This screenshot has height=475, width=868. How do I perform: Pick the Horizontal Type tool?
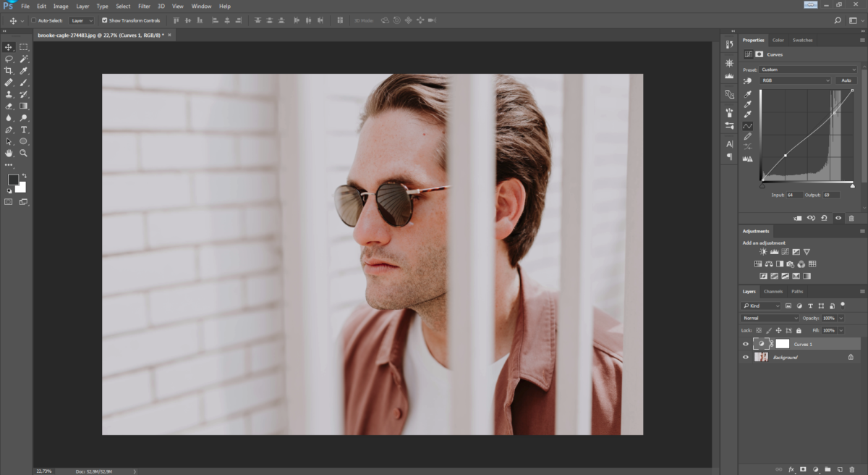23,130
